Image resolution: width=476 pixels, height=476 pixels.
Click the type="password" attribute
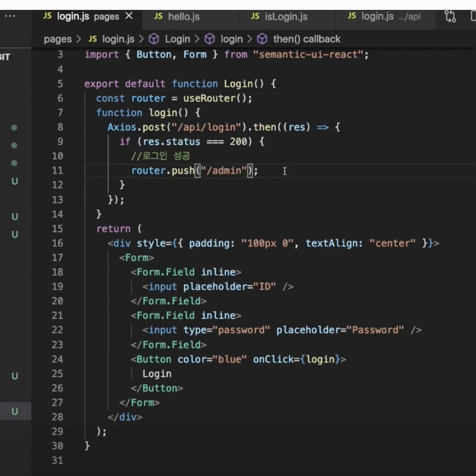coord(226,330)
